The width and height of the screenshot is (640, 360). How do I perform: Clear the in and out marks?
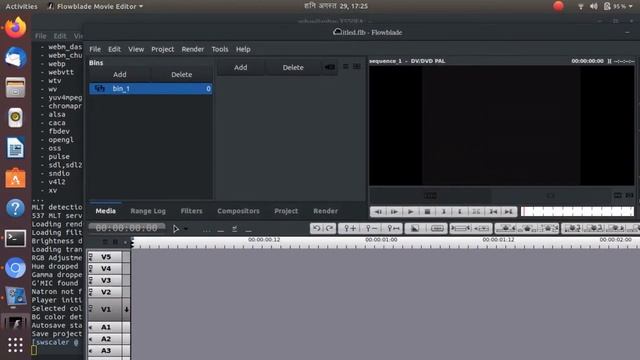[x=476, y=211]
